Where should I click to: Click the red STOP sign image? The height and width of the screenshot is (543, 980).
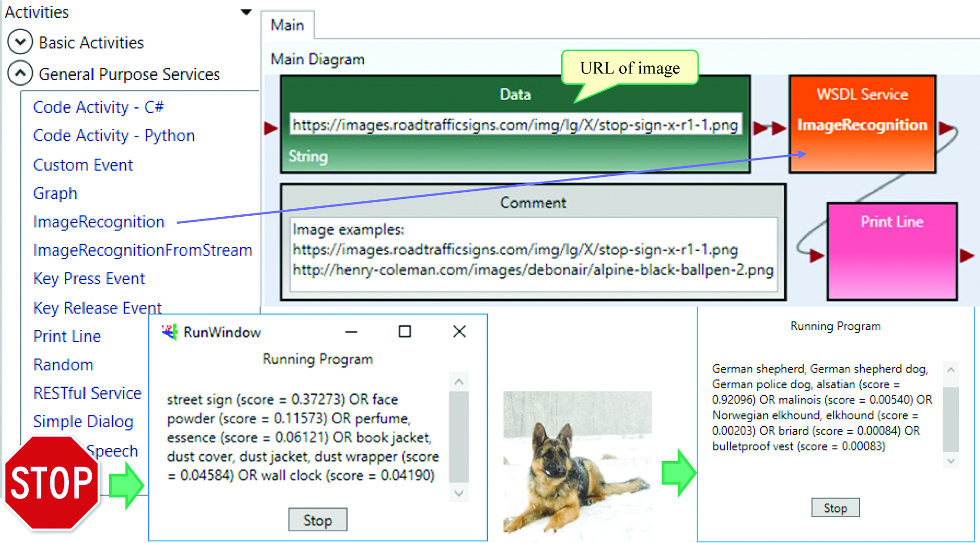(x=52, y=483)
